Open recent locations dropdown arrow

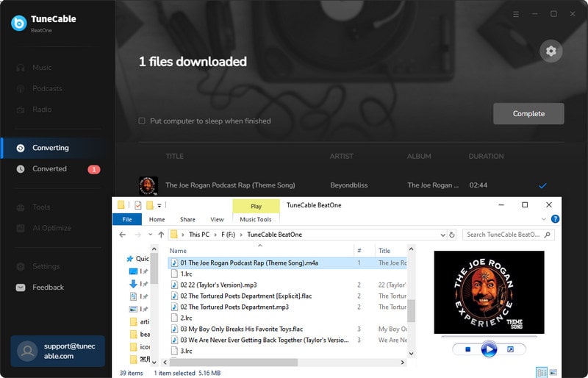tap(150, 235)
